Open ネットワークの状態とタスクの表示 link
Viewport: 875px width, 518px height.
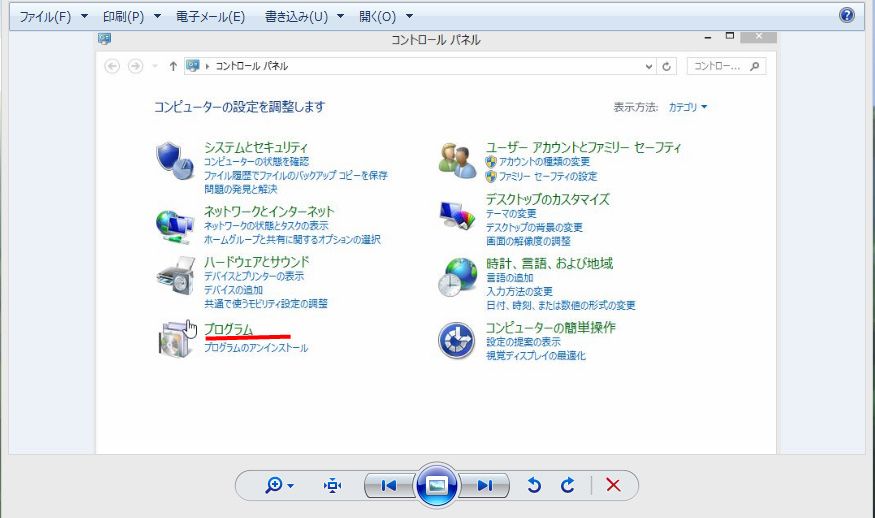pos(266,226)
